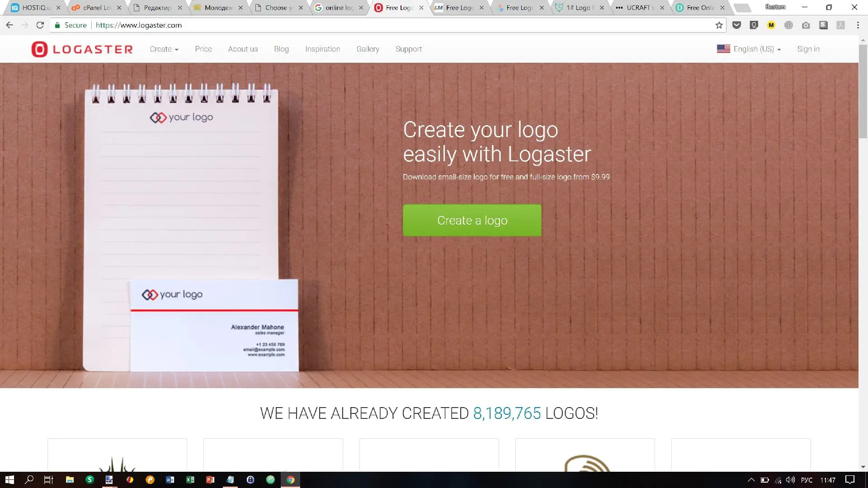Open the yellow M extension icon
Viewport: 868px width, 488px height.
[x=771, y=25]
